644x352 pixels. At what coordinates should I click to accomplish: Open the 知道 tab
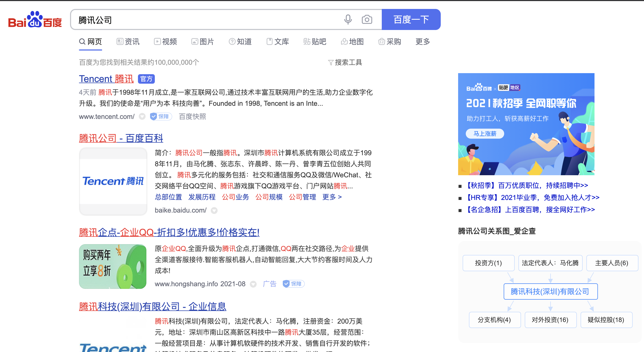[240, 42]
